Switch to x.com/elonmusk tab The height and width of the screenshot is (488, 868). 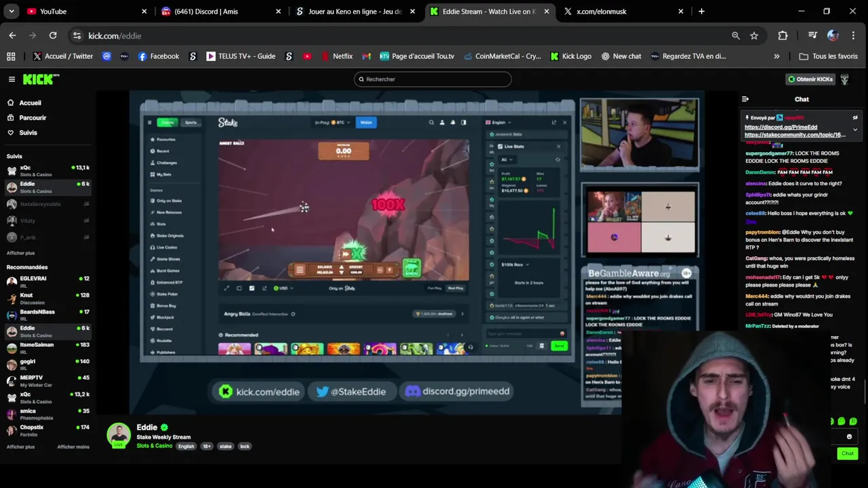click(624, 12)
